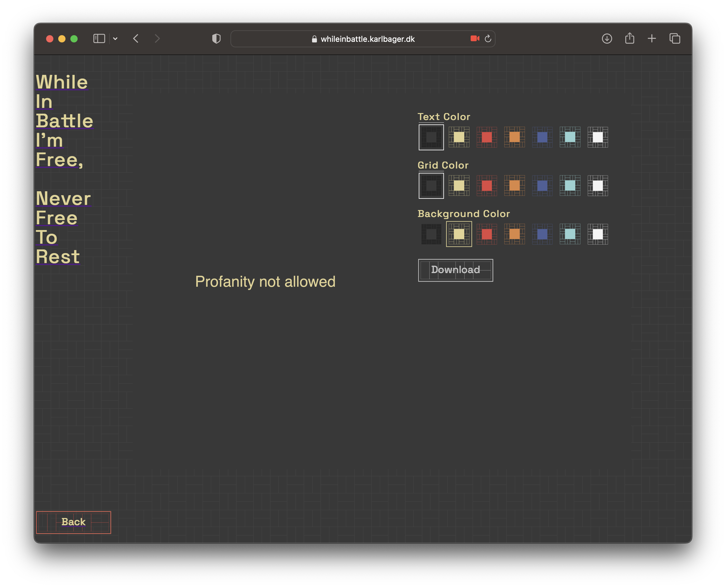Click the Share icon in toolbar

pyautogui.click(x=629, y=38)
